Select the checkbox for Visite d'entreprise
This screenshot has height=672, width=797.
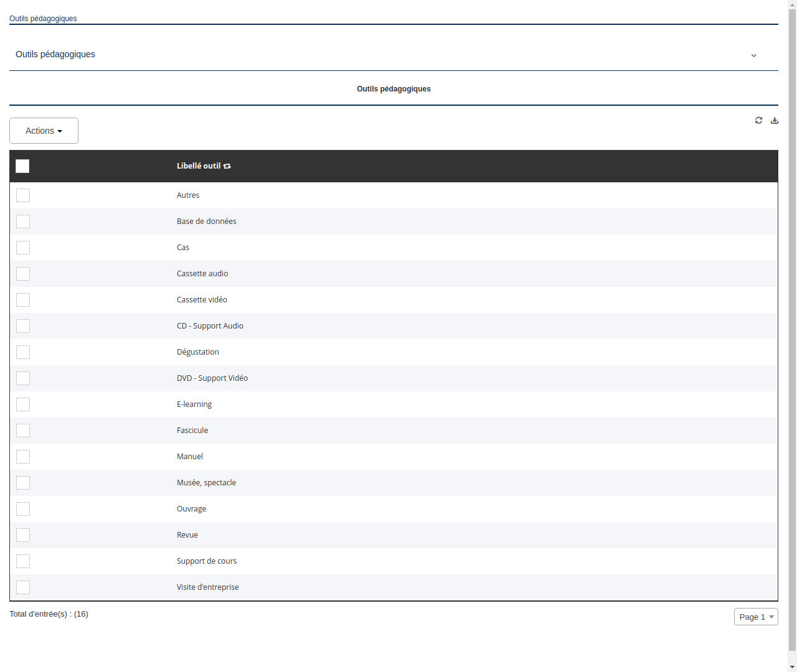pyautogui.click(x=23, y=587)
